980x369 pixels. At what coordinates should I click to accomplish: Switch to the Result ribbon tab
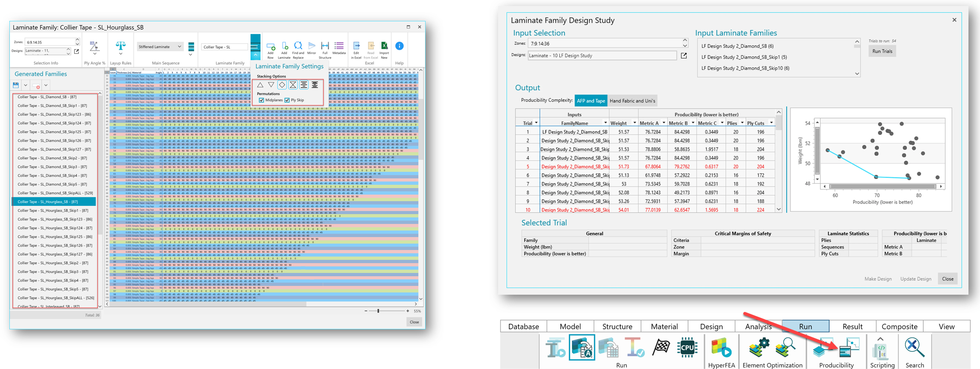point(852,326)
